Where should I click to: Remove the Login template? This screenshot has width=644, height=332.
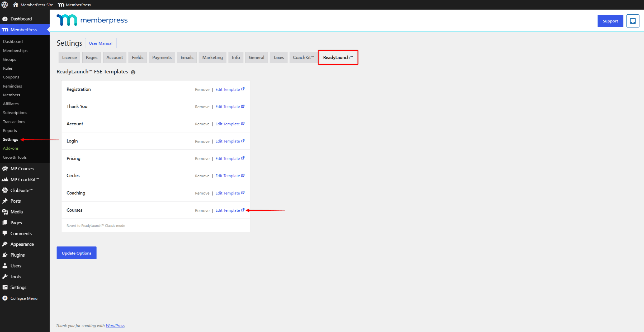(202, 141)
